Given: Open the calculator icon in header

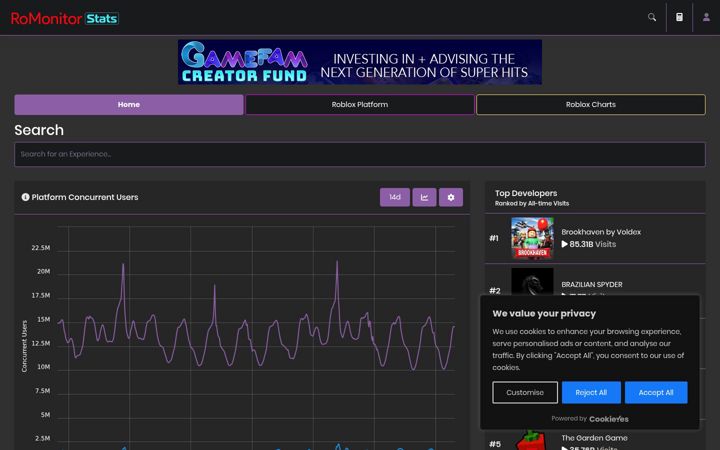Looking at the screenshot, I should click(x=679, y=17).
